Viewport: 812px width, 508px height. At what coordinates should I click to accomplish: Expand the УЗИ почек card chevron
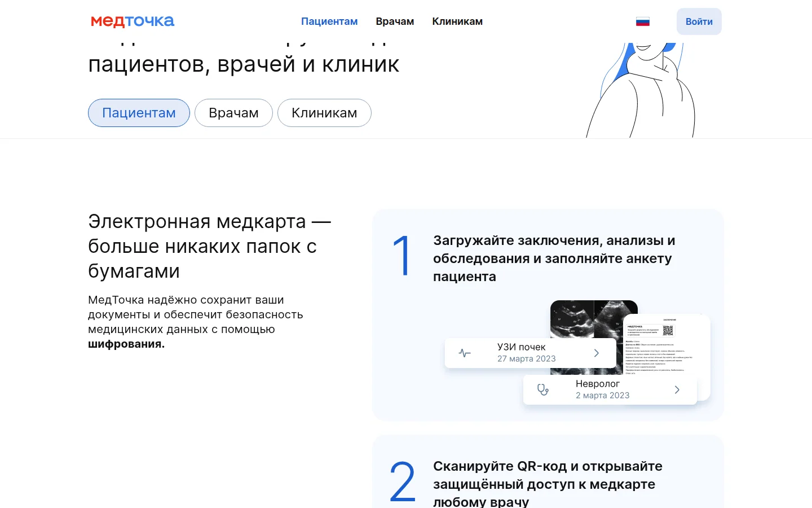(597, 353)
